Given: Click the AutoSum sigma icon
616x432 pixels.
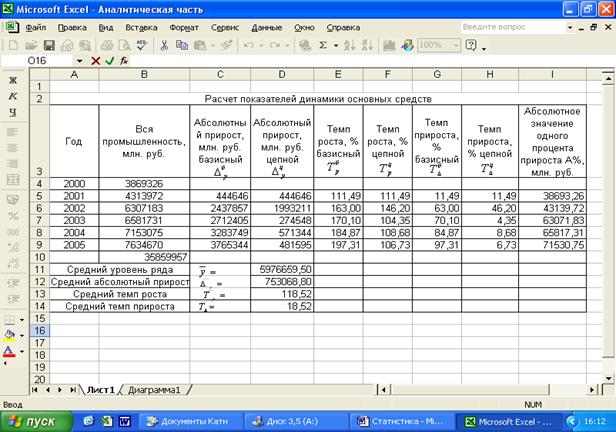Looking at the screenshot, I should 322,45.
